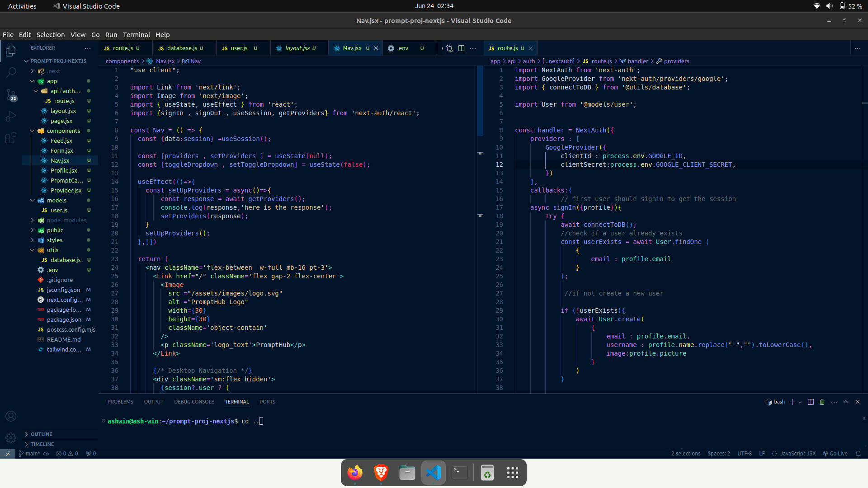Toggle notifications via the bell icon
This screenshot has height=488, width=868.
858,453
